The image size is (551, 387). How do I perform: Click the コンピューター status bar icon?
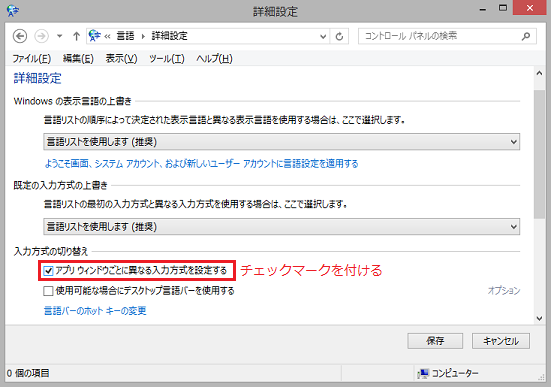(x=423, y=373)
